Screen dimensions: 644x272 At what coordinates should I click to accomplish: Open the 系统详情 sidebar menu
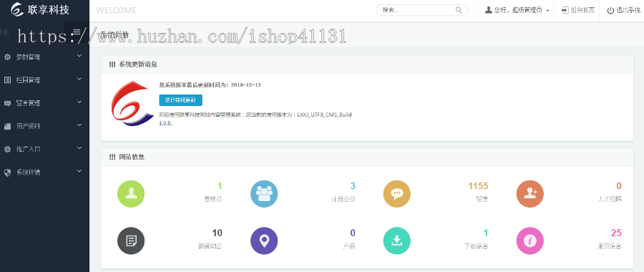pos(44,173)
